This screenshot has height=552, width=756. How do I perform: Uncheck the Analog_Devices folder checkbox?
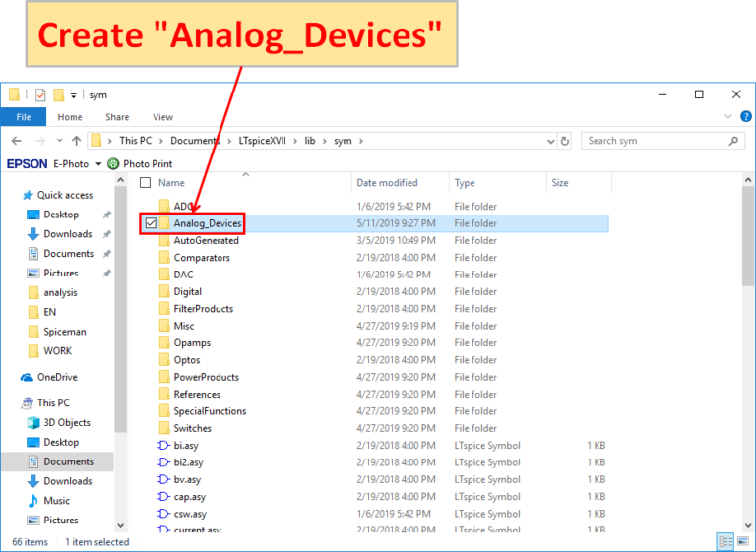151,223
